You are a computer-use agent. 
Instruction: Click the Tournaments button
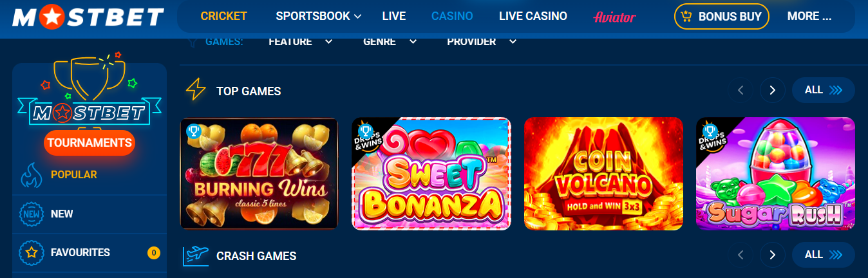tap(90, 143)
